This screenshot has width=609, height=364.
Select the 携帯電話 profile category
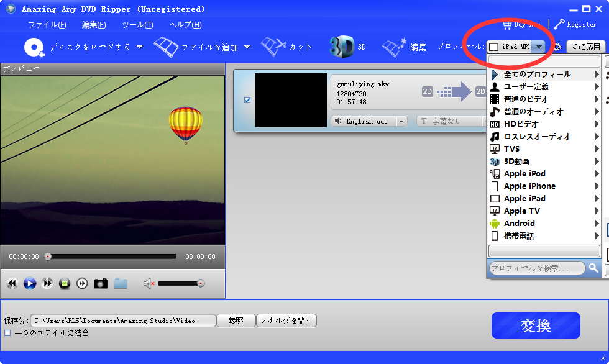point(544,235)
